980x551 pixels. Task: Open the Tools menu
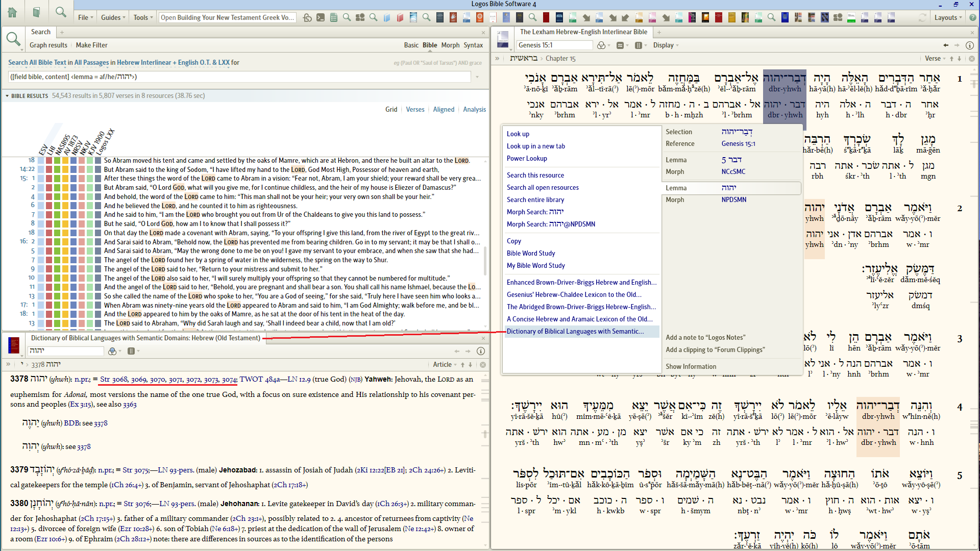[x=143, y=17]
